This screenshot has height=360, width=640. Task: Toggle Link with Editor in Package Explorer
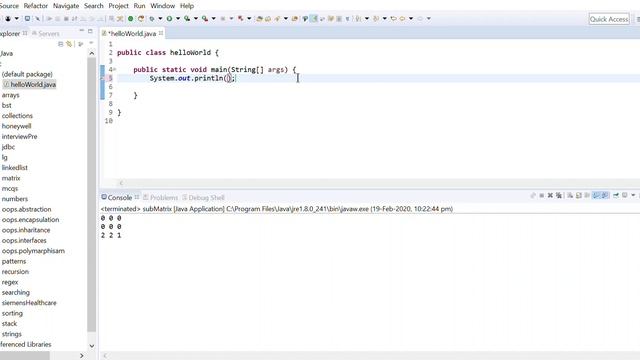(69, 44)
